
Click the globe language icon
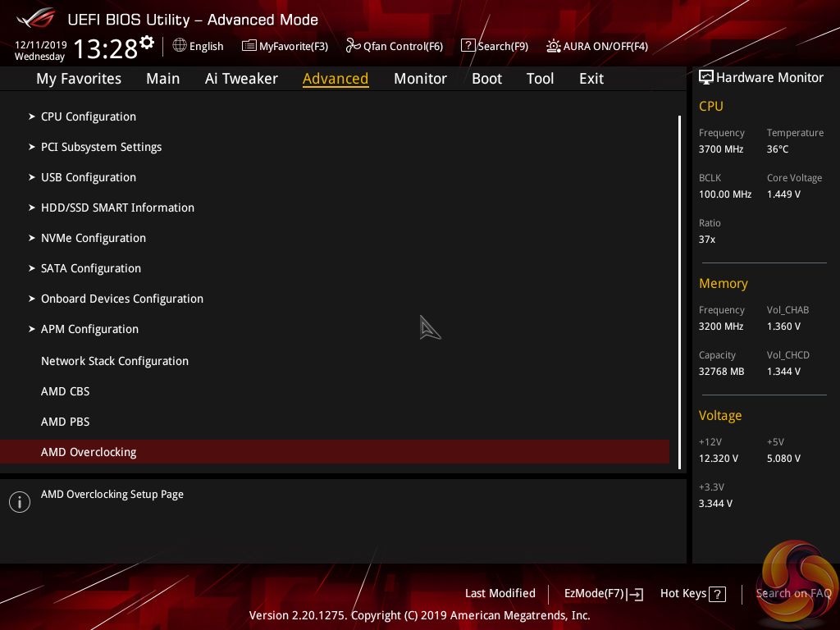pos(180,46)
